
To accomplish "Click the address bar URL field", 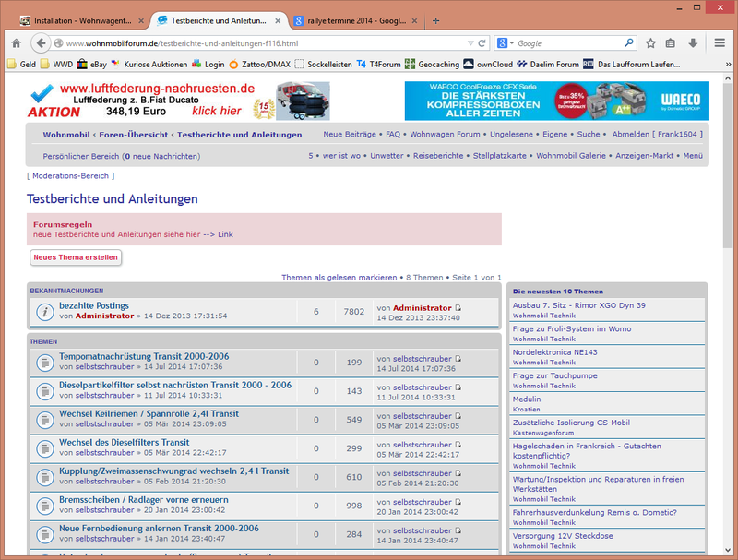I will pyautogui.click(x=264, y=43).
